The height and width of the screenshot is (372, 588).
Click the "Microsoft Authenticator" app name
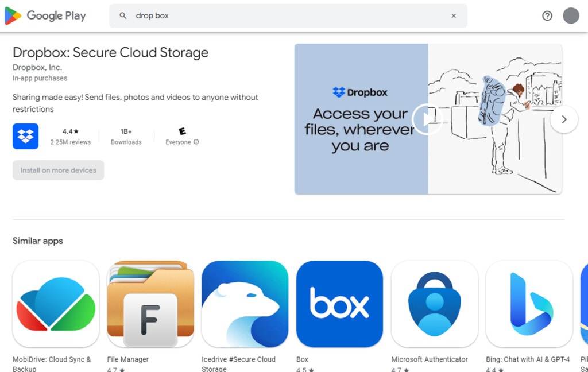pyautogui.click(x=430, y=359)
